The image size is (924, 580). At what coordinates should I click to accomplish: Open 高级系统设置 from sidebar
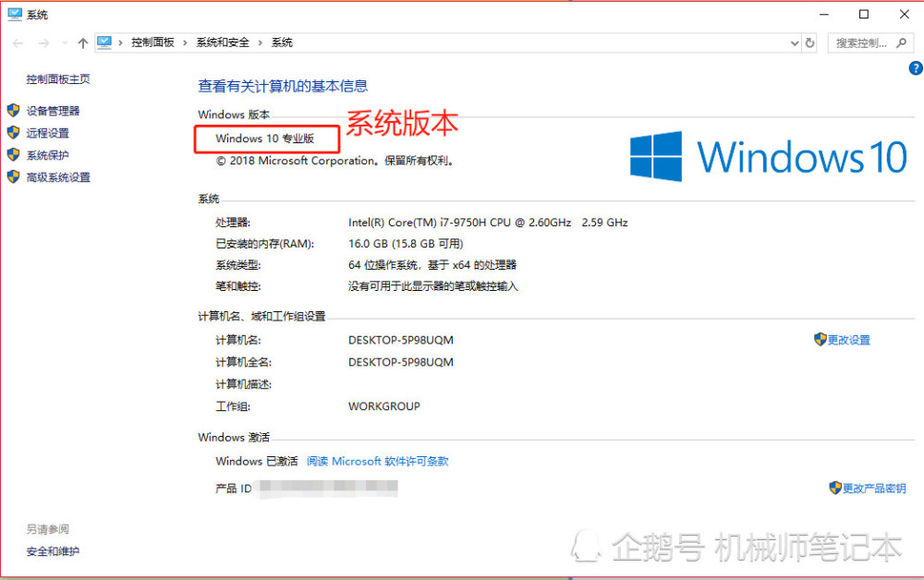(x=58, y=177)
